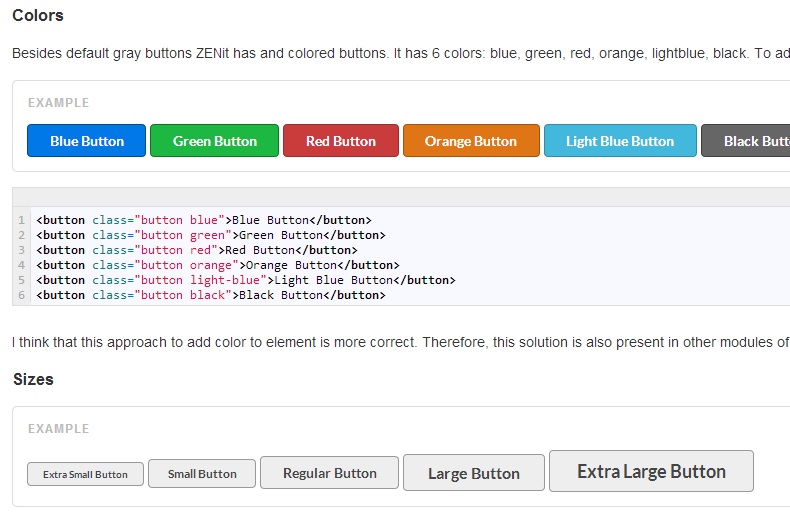This screenshot has height=513, width=790.
Task: Click the Regular Button
Action: pos(329,473)
